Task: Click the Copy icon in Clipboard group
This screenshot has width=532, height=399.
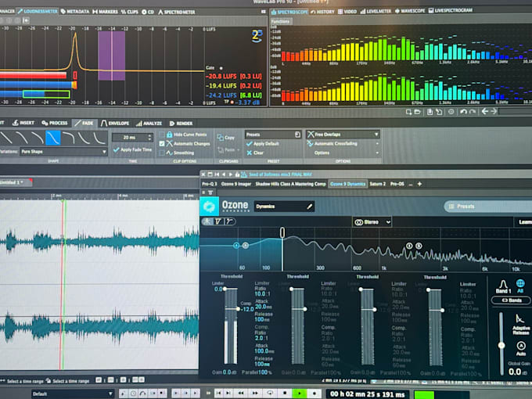Action: pos(220,138)
